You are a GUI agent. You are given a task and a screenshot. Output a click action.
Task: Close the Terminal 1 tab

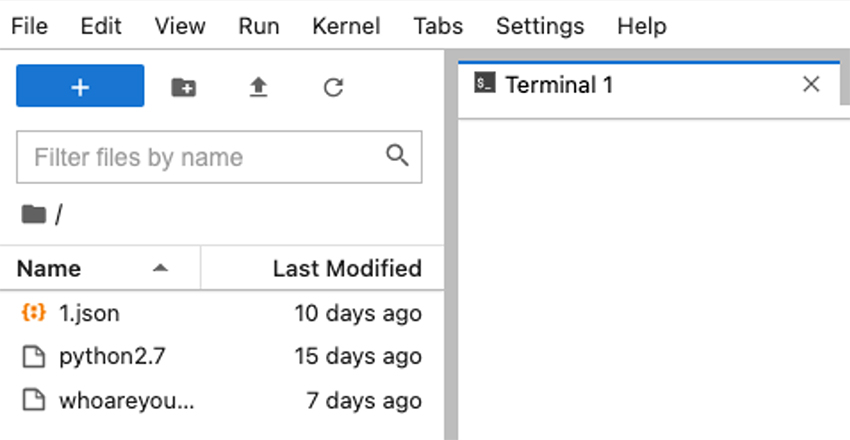pos(811,85)
